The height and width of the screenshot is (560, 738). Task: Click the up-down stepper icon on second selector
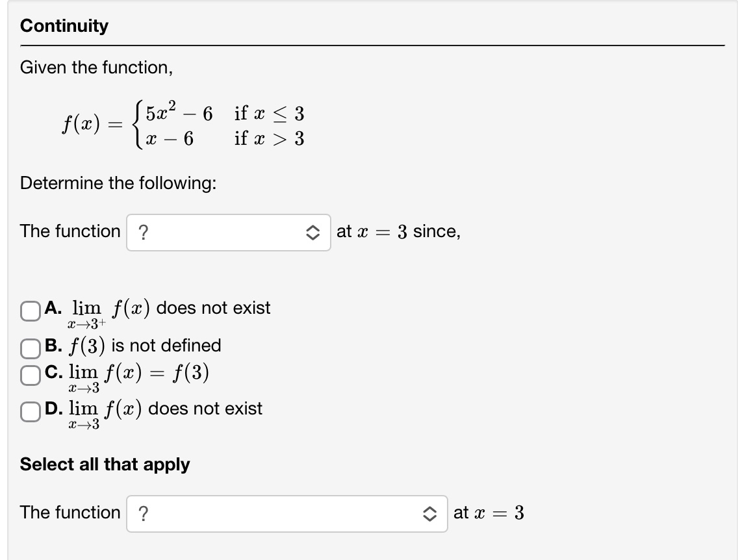429,513
